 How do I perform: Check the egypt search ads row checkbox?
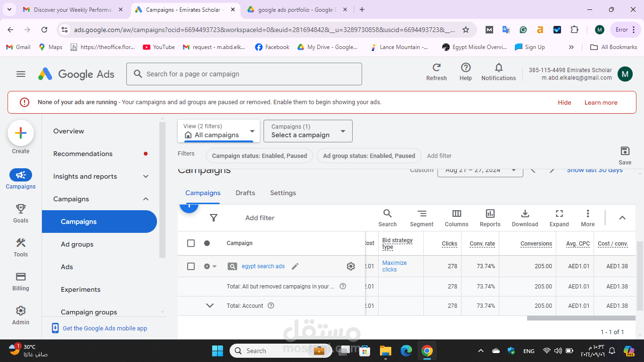[191, 266]
